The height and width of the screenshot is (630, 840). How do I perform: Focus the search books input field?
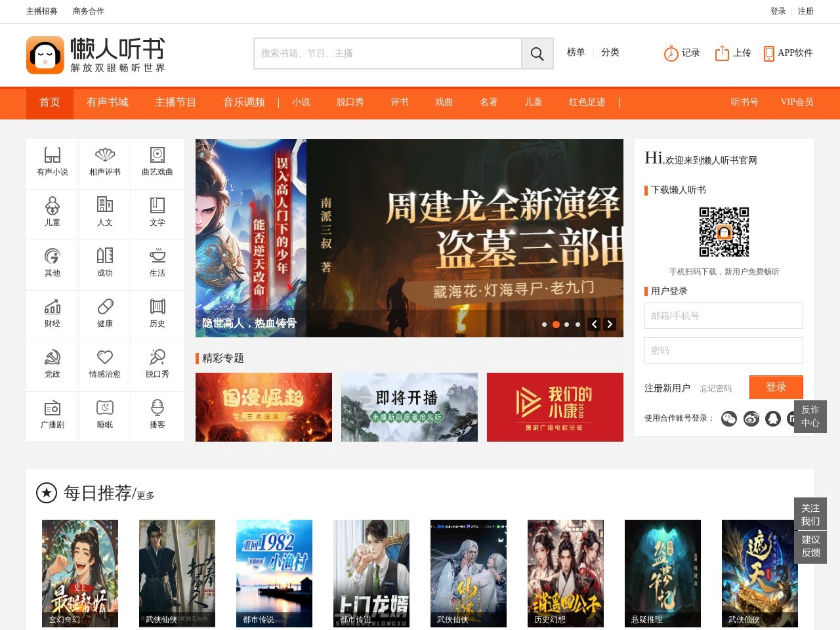388,53
